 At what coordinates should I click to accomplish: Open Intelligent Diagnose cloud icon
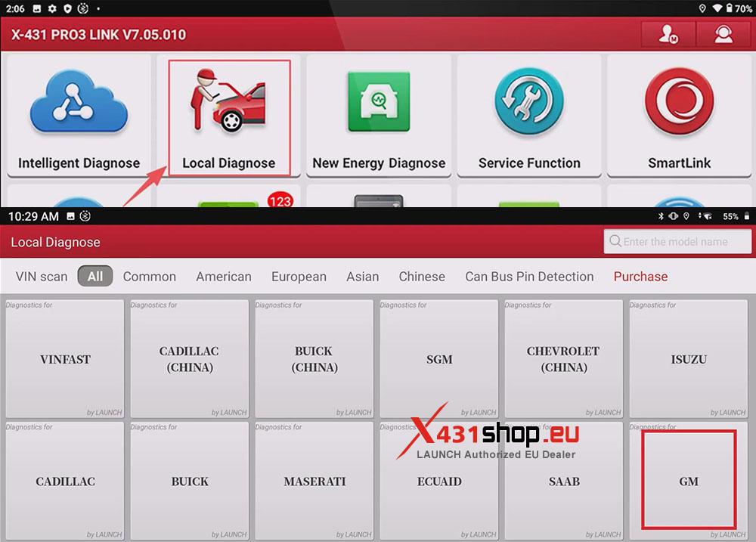click(79, 101)
